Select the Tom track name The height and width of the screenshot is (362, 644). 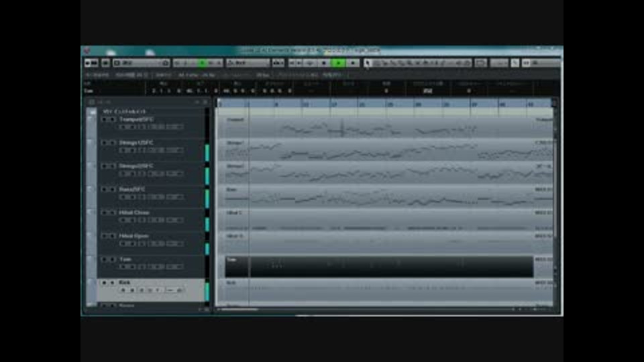point(125,259)
